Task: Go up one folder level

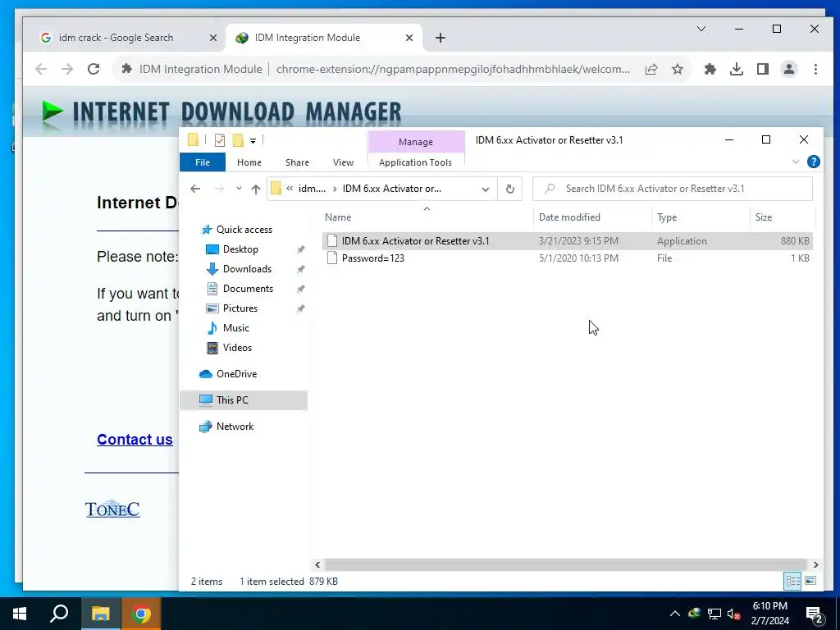Action: [256, 189]
